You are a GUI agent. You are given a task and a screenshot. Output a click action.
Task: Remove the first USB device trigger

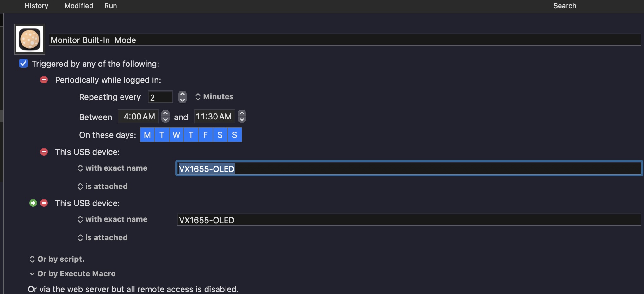pos(44,152)
